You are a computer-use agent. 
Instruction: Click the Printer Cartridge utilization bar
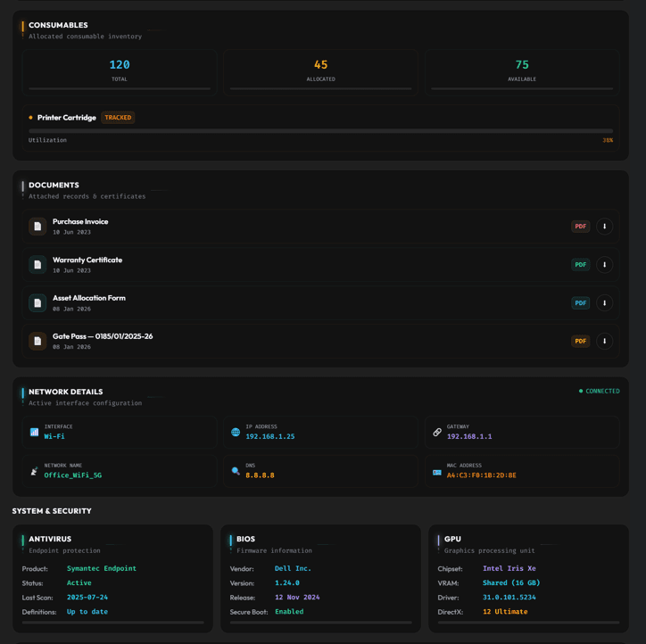coord(320,131)
